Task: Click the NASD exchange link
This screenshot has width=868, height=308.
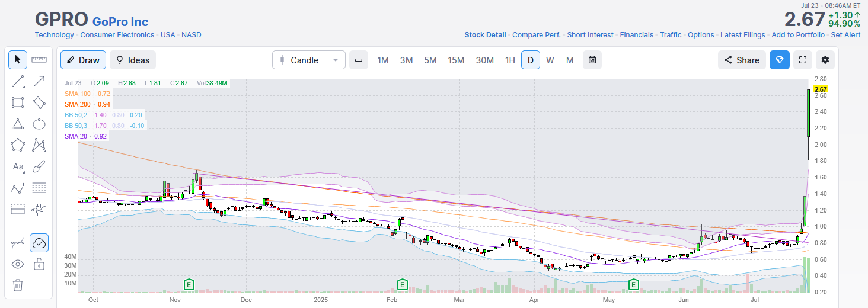Action: (192, 35)
